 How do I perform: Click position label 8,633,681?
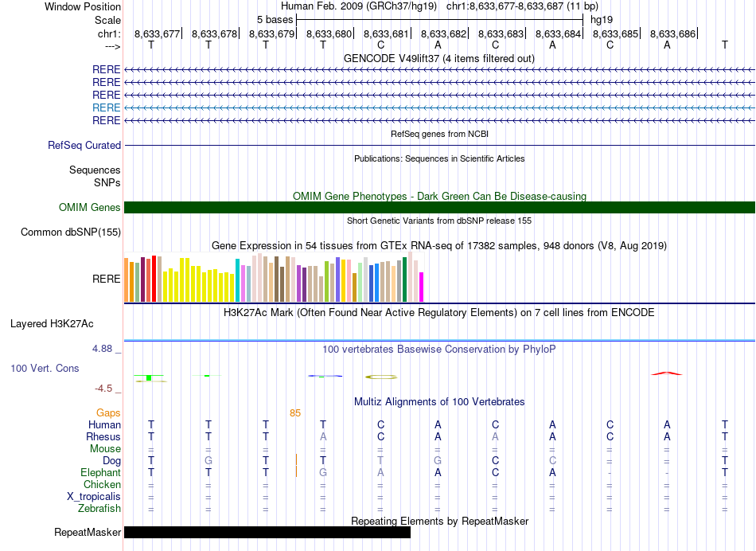click(x=386, y=33)
